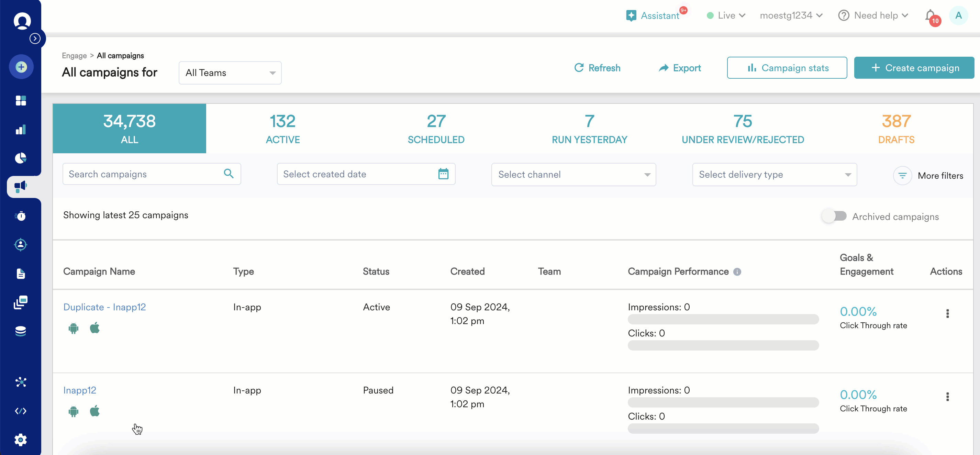
Task: Select the Analytics bar chart icon
Action: click(21, 130)
